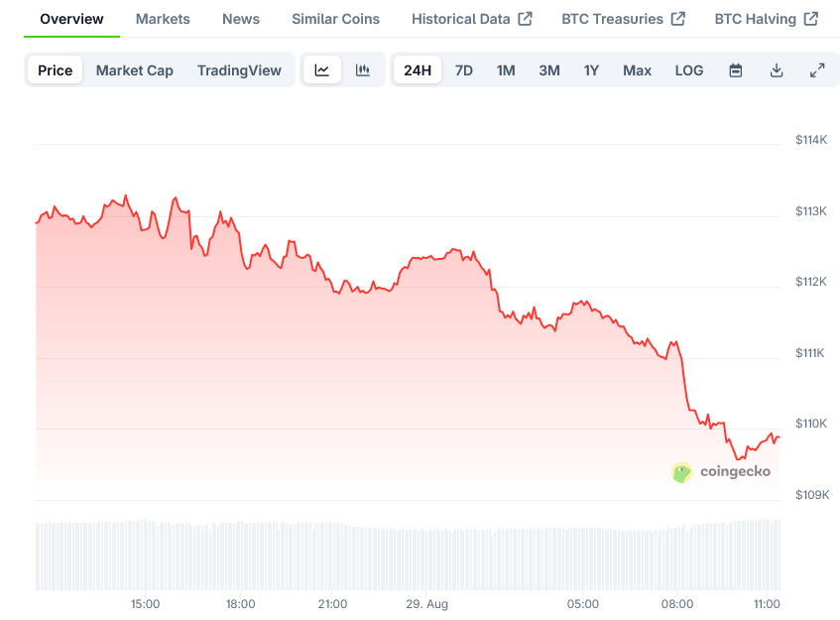Show the Max time range
Screen dimensions: 840x620
pos(637,70)
